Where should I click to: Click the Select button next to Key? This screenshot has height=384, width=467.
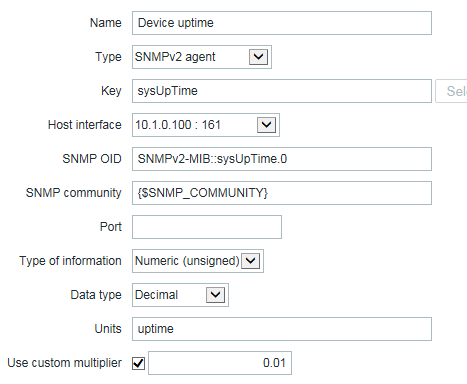[x=451, y=91]
